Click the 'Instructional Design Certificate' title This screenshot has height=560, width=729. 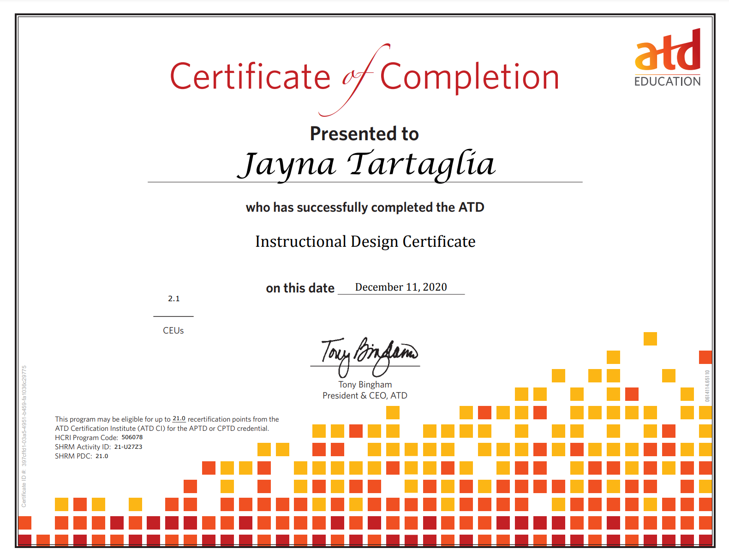pos(365,242)
